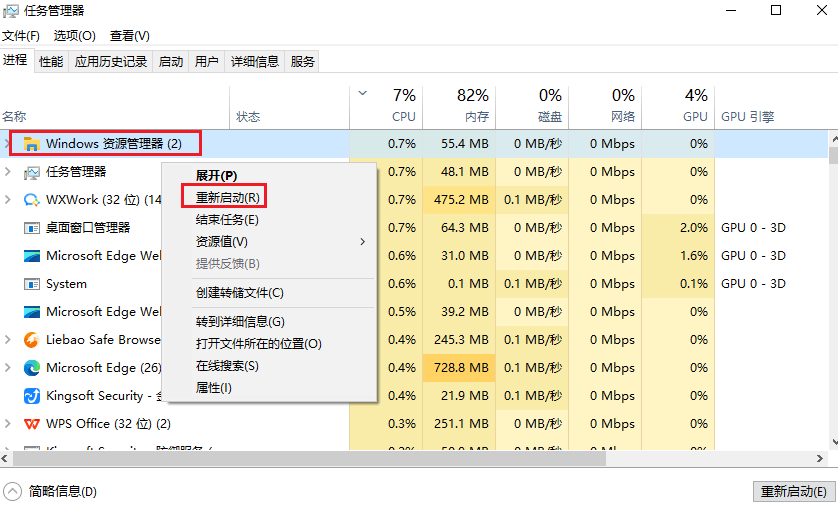
Task: Select the 475.2 MB memory cell
Action: click(x=459, y=200)
